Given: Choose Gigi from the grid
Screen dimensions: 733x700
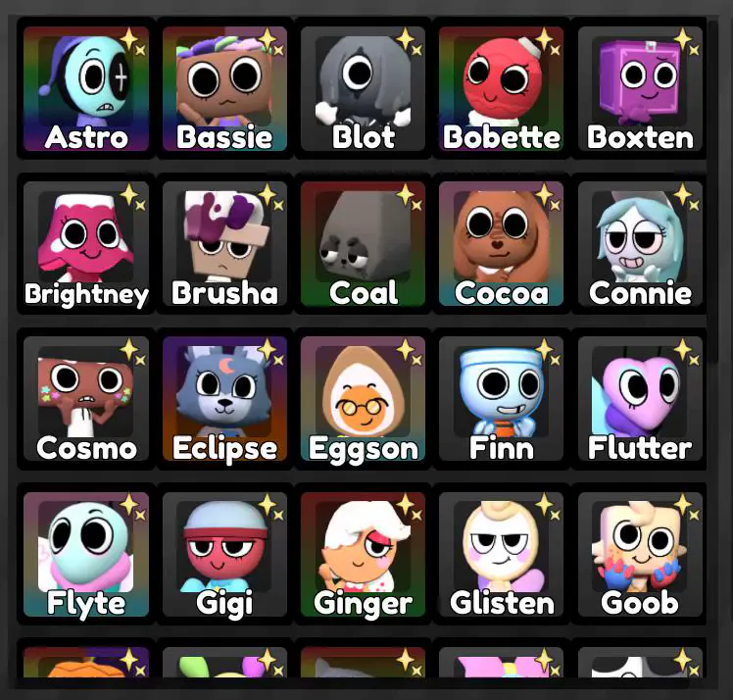Looking at the screenshot, I should [224, 554].
